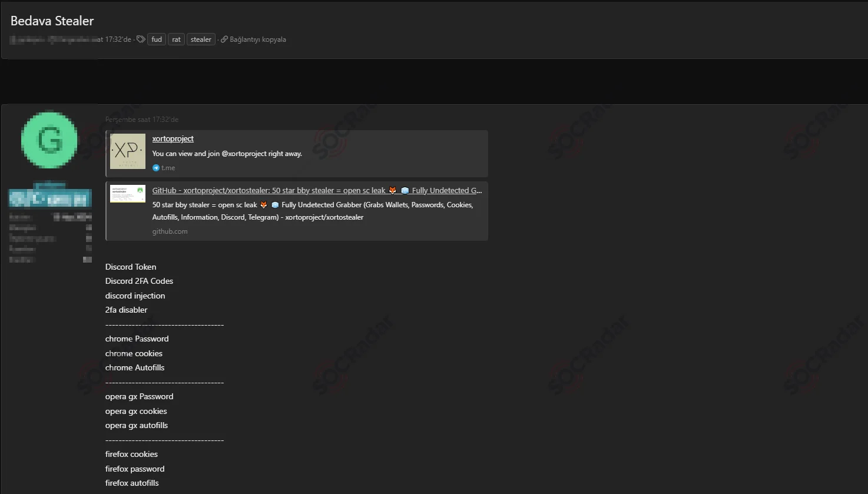Select the chrome Password line
The image size is (868, 494).
point(137,339)
